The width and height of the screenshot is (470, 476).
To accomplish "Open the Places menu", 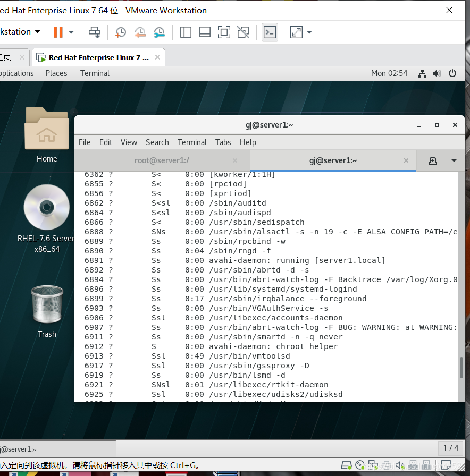I will click(56, 73).
